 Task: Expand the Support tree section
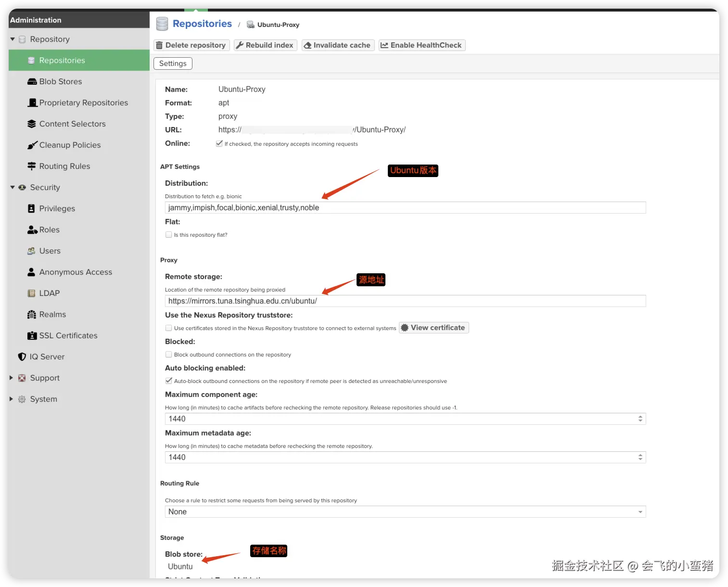click(12, 378)
